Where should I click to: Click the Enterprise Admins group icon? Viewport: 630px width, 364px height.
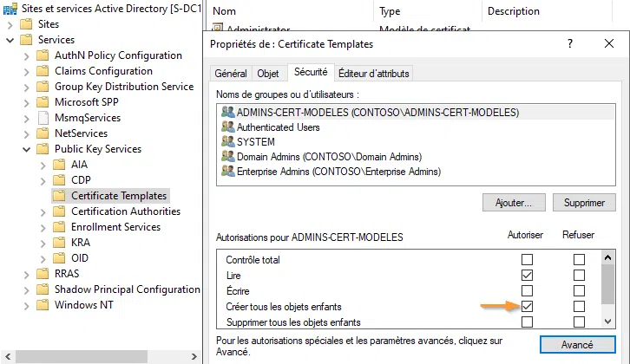coord(228,172)
